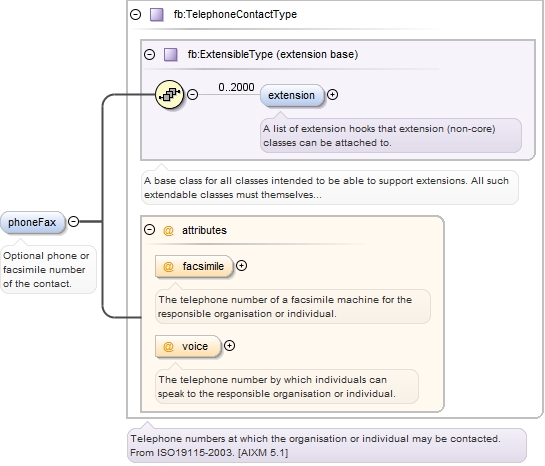Image resolution: width=545 pixels, height=466 pixels.
Task: Collapse the attributes section
Action: 149,230
